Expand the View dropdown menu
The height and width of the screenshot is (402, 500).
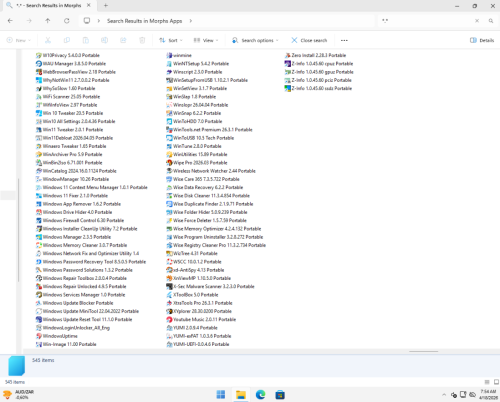pyautogui.click(x=206, y=40)
